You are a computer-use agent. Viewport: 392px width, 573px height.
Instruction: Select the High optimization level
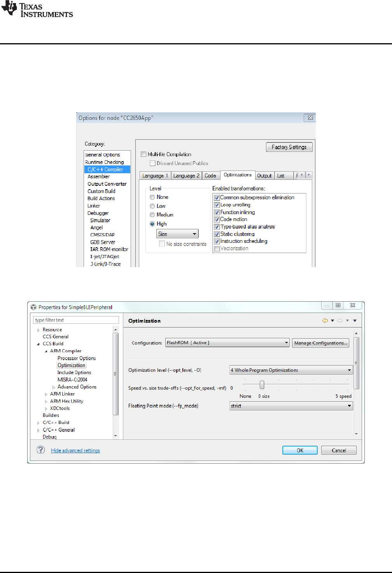pyautogui.click(x=152, y=224)
